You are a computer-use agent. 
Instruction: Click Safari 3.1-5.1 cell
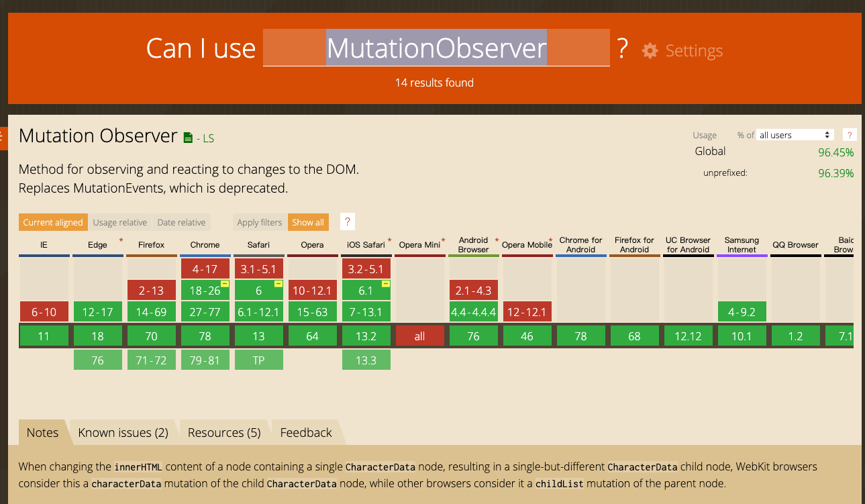click(259, 269)
